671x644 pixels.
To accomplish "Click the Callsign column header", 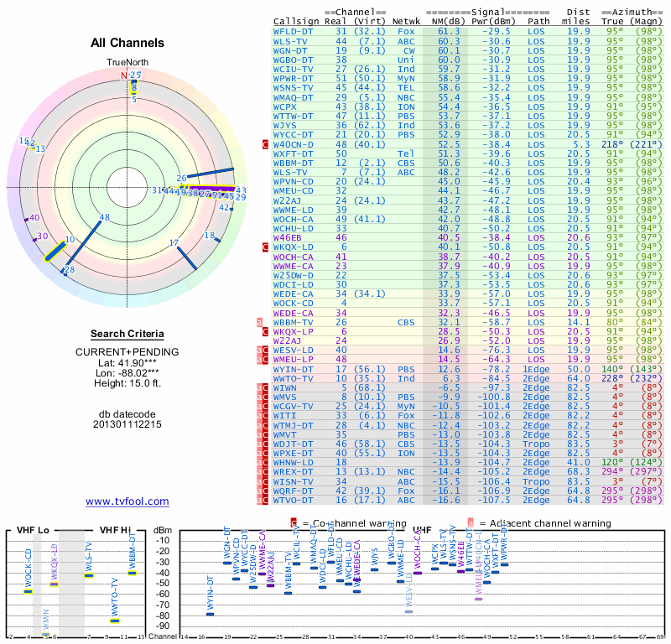I will click(x=296, y=20).
